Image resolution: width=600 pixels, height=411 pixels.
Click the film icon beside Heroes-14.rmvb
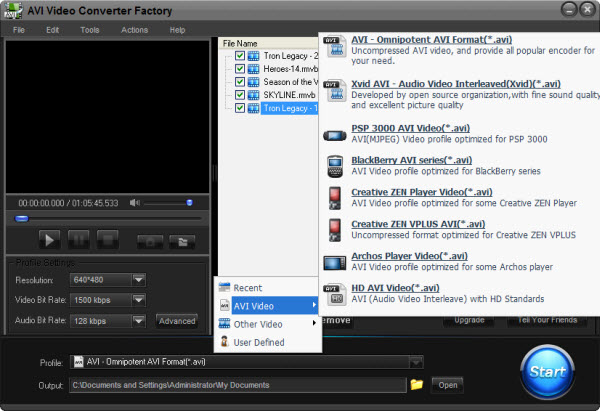coord(253,69)
